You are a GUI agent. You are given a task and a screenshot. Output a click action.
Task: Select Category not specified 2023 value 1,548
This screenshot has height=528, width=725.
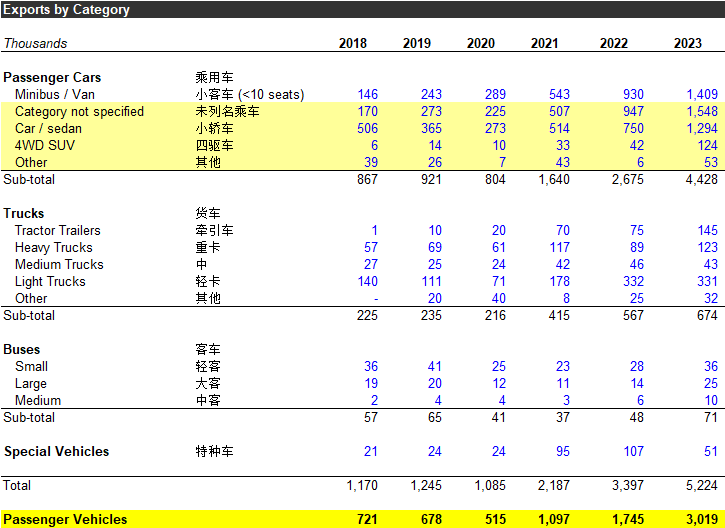tap(702, 111)
